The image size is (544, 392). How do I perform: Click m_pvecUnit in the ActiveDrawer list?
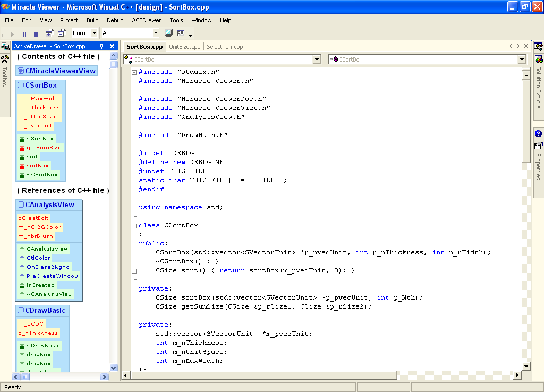35,125
